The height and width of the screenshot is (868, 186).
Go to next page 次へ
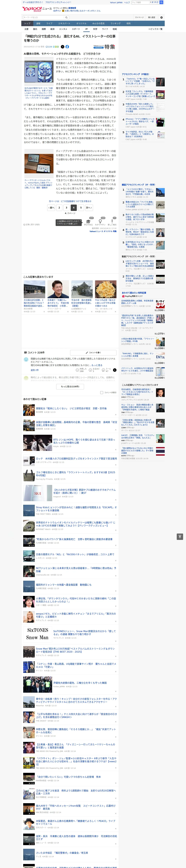(x=89, y=208)
